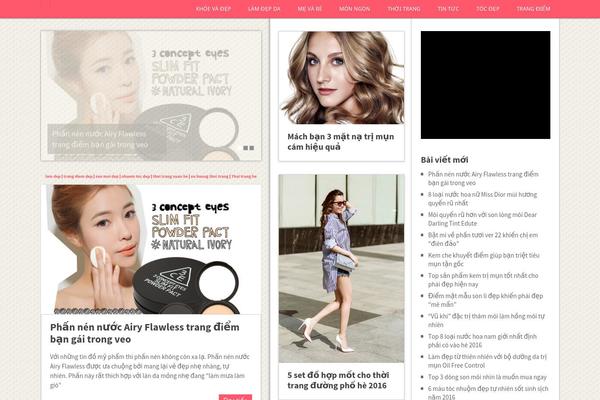600x400 pixels.
Task: Open Làm đẹp từ thiên nhiên với bộ dưỡng da link
Action: 487,361
